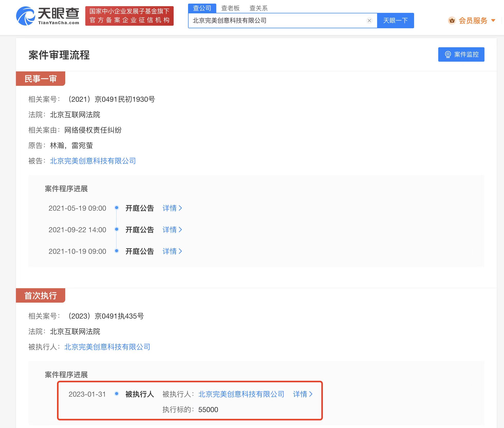The height and width of the screenshot is (428, 504).
Task: Switch to 查关系 search tab
Action: coord(258,8)
